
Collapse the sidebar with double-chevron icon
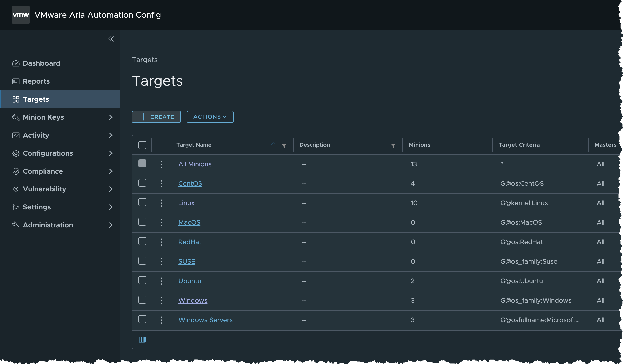point(111,39)
